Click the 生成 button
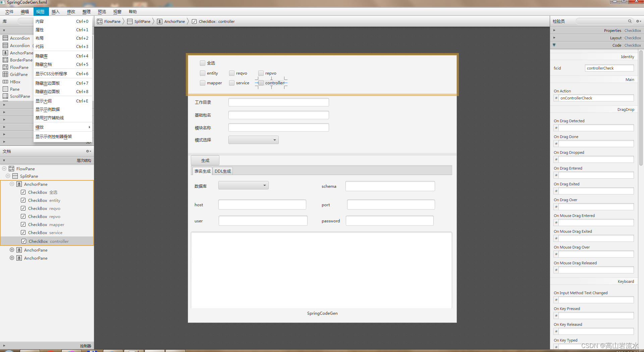Image resolution: width=644 pixels, height=352 pixels. (x=205, y=160)
